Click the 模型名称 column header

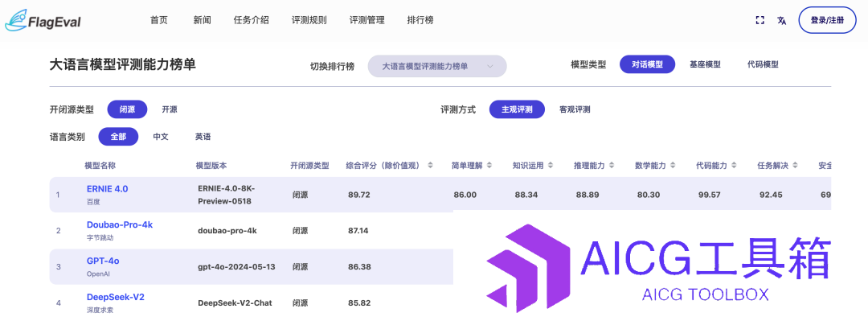(x=100, y=166)
